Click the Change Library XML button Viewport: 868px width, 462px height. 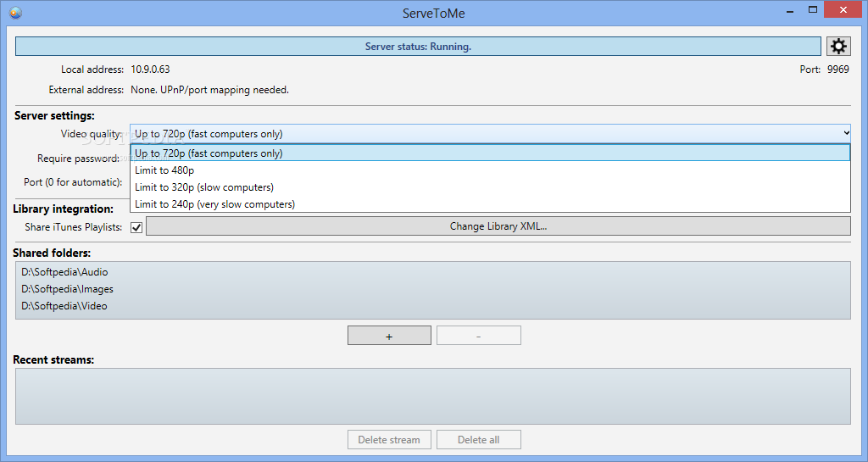click(498, 226)
